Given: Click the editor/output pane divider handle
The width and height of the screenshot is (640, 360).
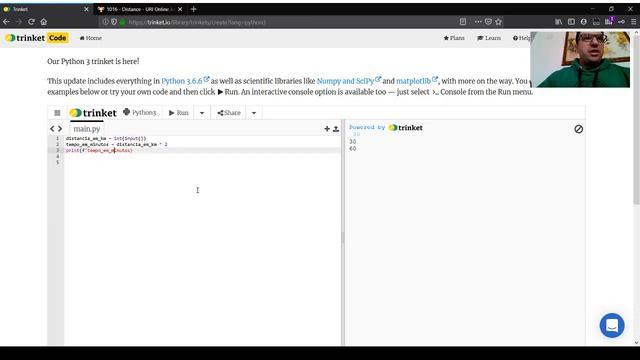Looking at the screenshot, I should pyautogui.click(x=343, y=237).
